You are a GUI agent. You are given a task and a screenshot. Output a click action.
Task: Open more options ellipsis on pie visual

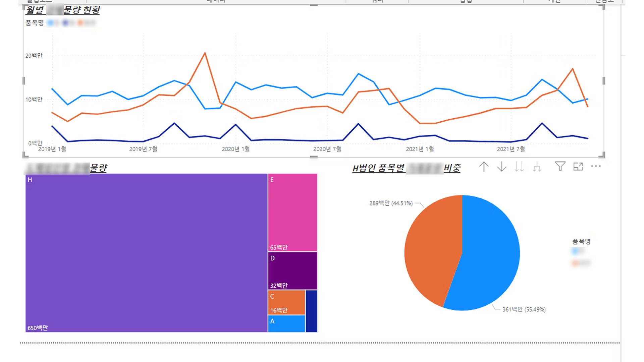596,166
